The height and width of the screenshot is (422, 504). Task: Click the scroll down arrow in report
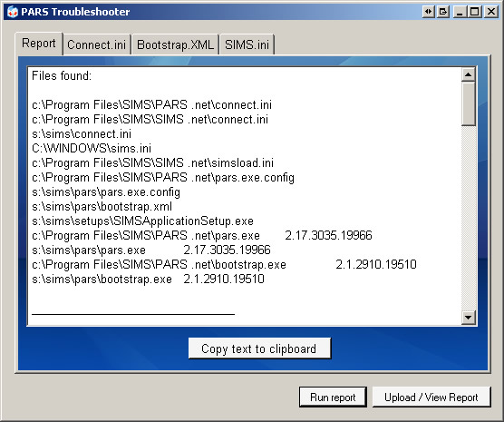(468, 318)
